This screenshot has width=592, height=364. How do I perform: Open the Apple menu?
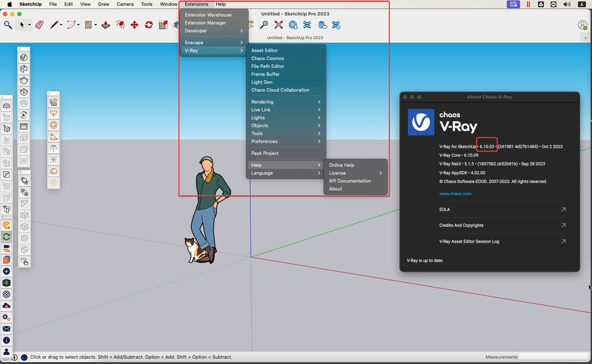pos(10,4)
